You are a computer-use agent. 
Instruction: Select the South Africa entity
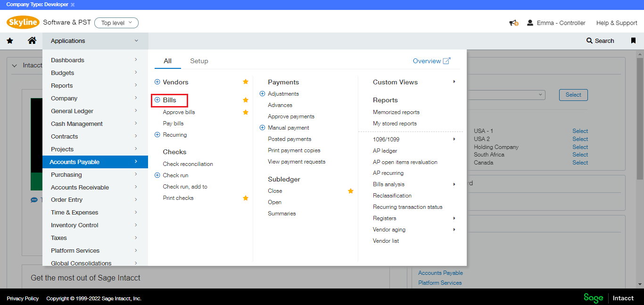click(580, 155)
